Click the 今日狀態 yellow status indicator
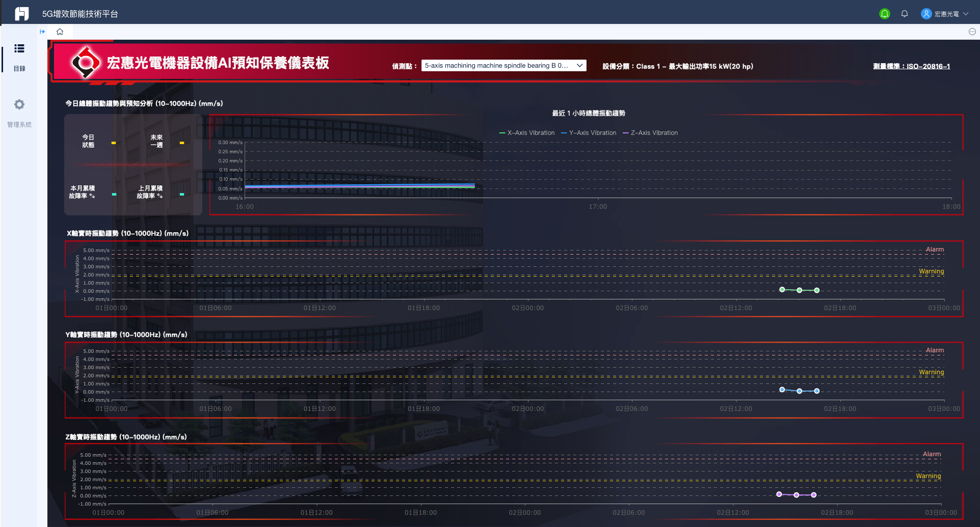 coord(114,143)
